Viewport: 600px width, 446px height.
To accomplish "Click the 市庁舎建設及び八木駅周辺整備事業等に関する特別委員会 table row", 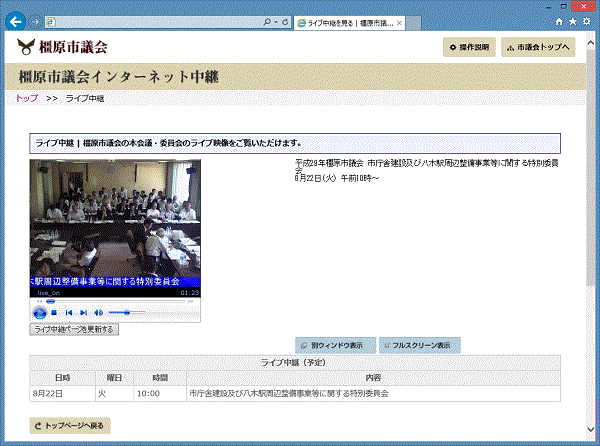I will 295,394.
